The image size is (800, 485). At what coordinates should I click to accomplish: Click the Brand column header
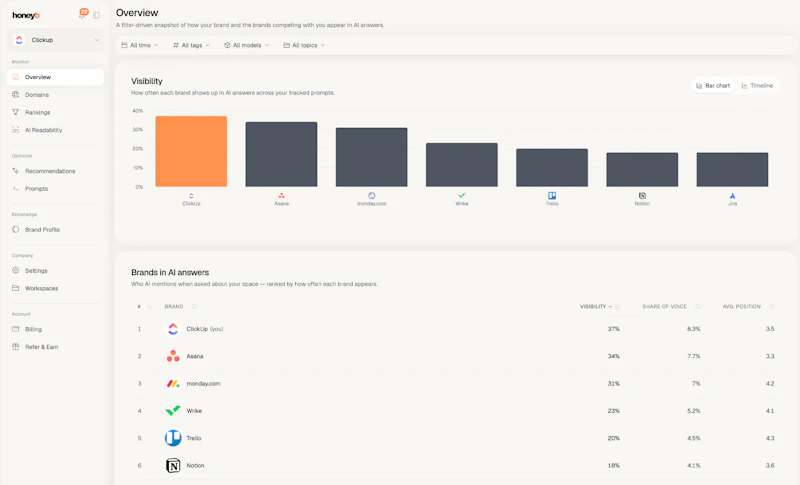(174, 307)
